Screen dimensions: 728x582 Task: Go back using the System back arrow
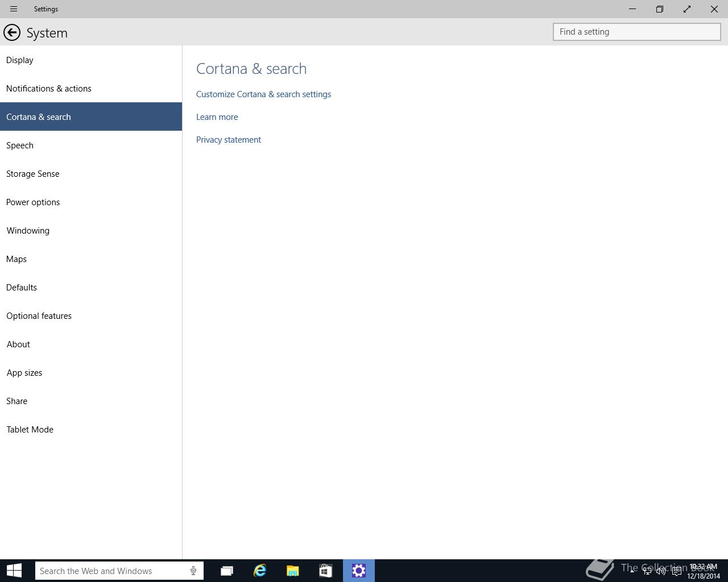click(12, 32)
